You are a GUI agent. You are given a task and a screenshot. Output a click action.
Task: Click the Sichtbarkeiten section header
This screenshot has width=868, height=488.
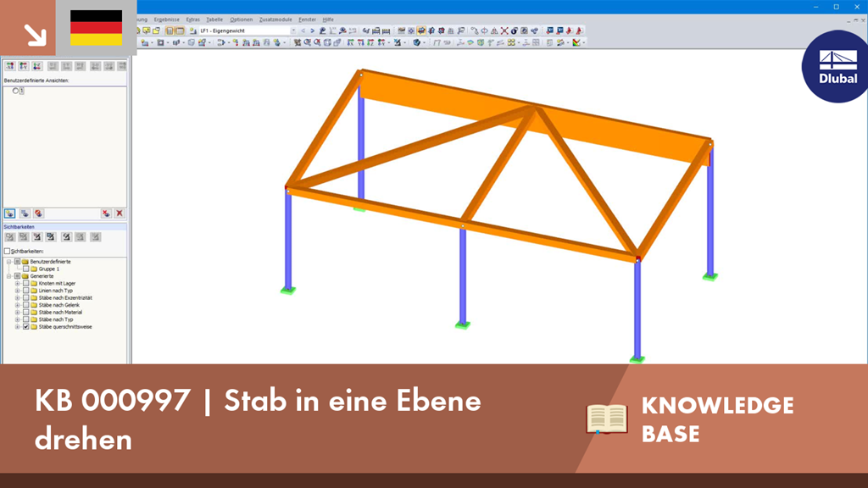[64, 227]
